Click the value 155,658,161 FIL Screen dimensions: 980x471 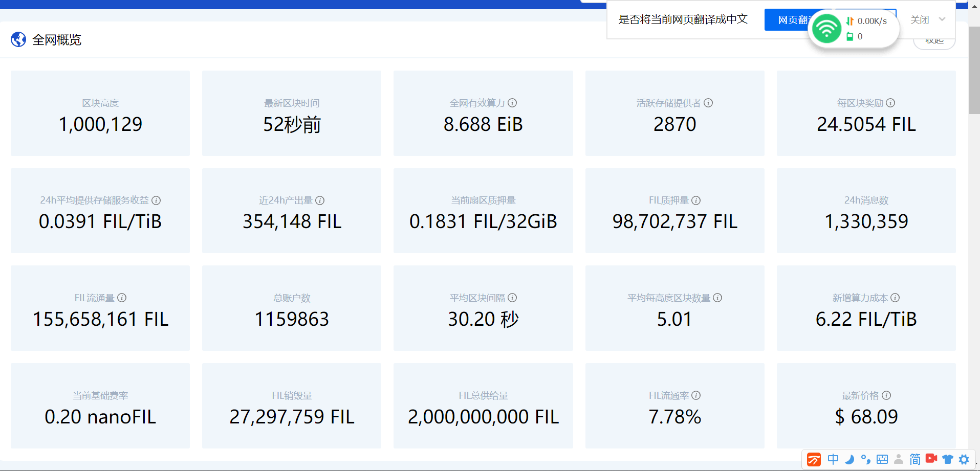pyautogui.click(x=100, y=319)
